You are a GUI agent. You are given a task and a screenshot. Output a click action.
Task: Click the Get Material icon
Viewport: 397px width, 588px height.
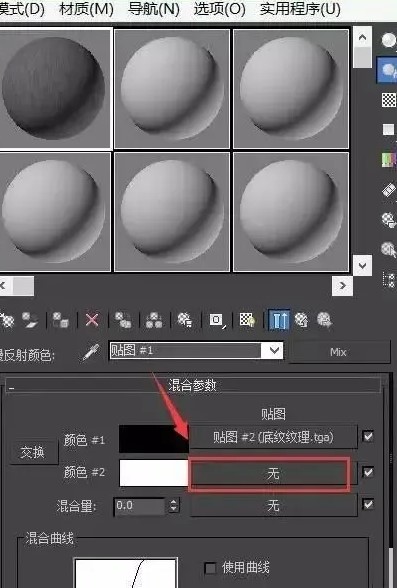[7, 320]
